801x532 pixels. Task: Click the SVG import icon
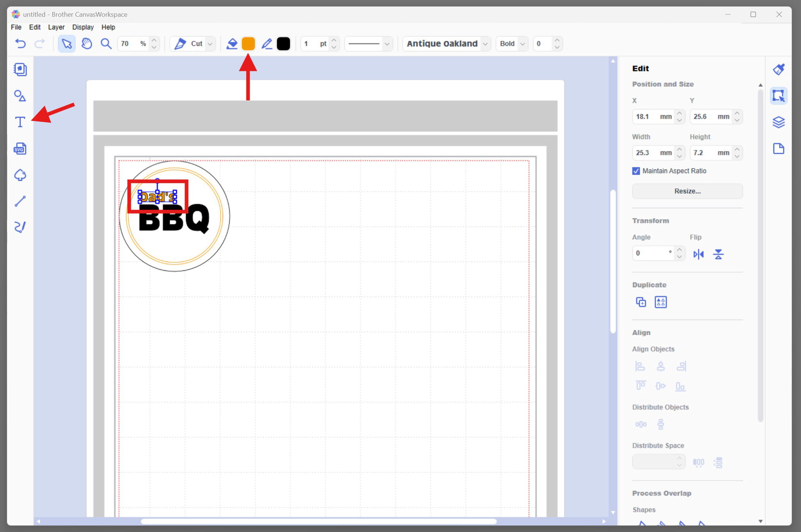click(x=20, y=148)
